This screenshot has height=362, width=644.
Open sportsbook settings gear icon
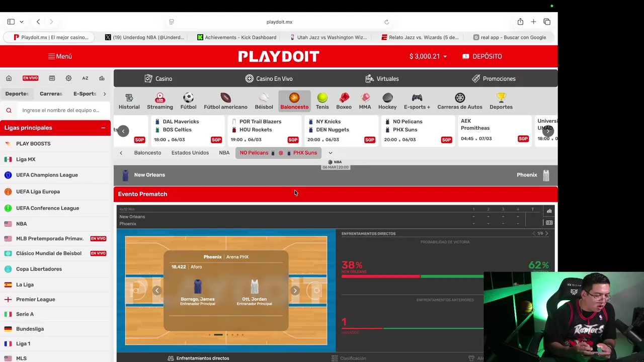tap(68, 78)
